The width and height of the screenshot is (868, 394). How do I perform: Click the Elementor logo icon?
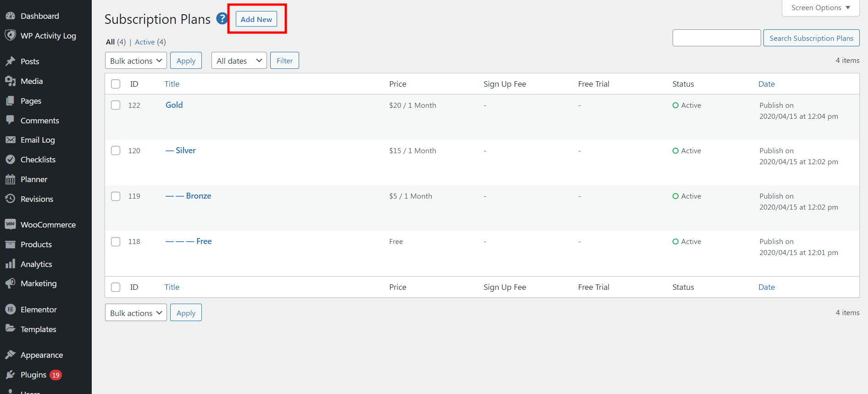tap(10, 310)
